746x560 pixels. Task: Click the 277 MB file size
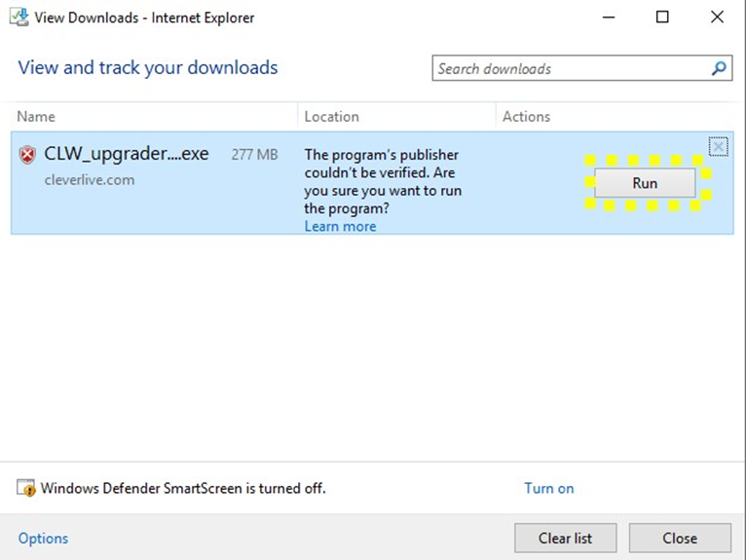(254, 155)
